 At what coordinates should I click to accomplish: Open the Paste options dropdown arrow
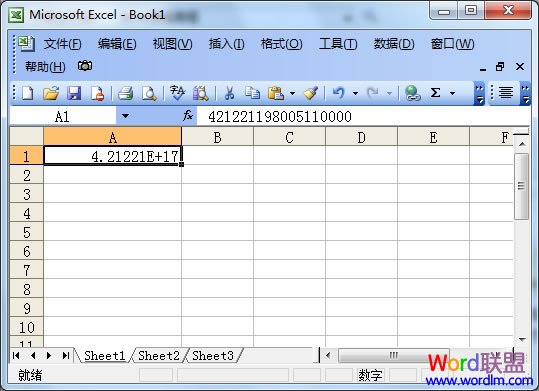coord(293,93)
